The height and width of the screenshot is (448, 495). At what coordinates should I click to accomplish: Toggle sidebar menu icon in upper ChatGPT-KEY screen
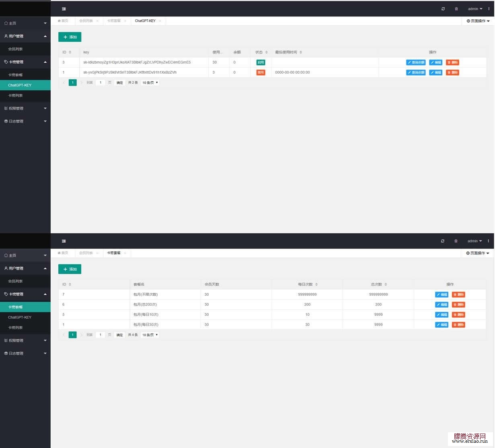pos(64,9)
